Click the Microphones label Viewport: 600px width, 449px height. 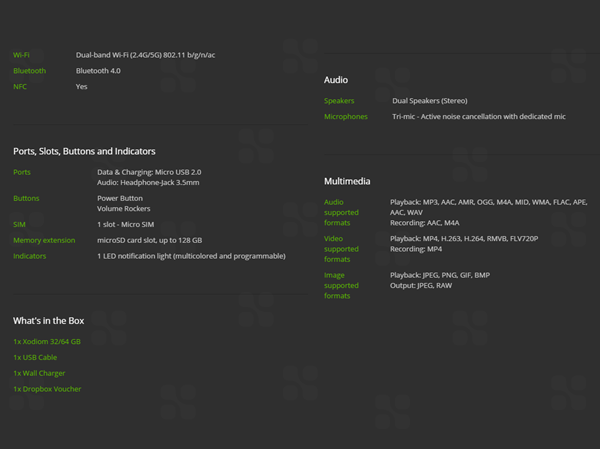pos(345,117)
